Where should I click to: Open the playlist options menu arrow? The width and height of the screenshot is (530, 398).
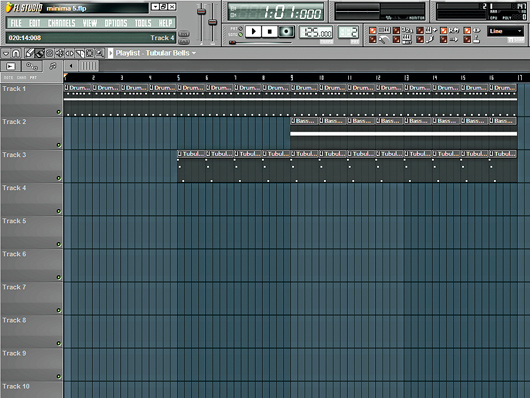pos(6,53)
